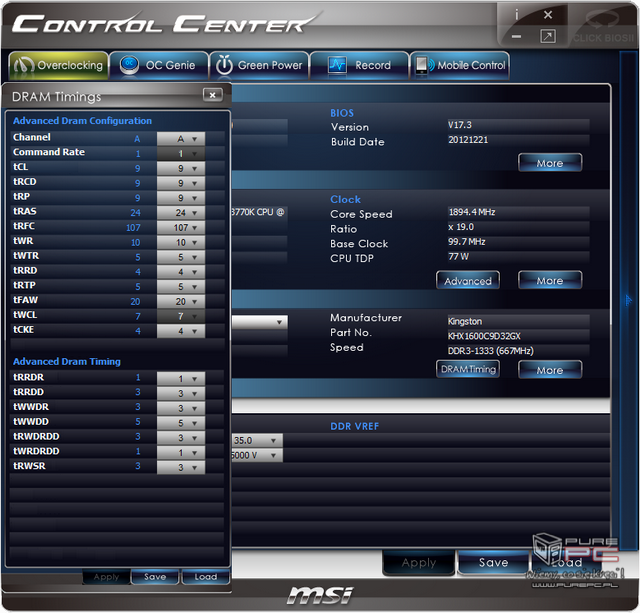Image resolution: width=640 pixels, height=613 pixels.
Task: Click the Build Date value 20121221
Action: click(468, 140)
